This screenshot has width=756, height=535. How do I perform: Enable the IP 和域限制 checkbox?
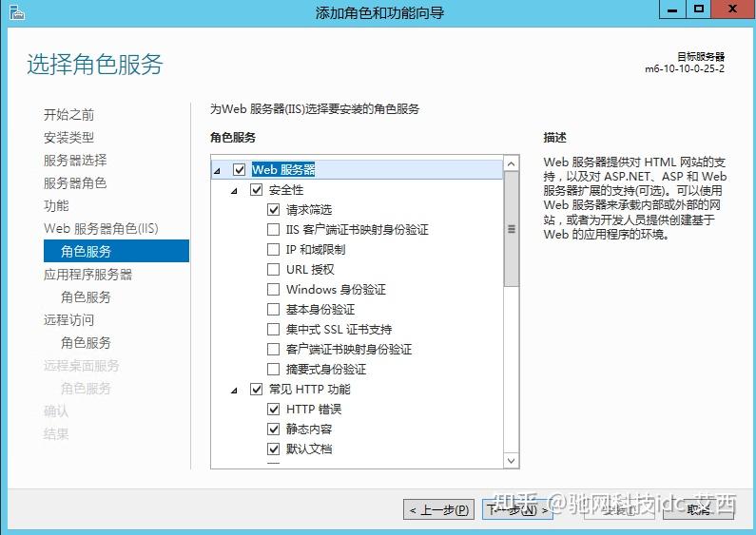click(x=274, y=250)
